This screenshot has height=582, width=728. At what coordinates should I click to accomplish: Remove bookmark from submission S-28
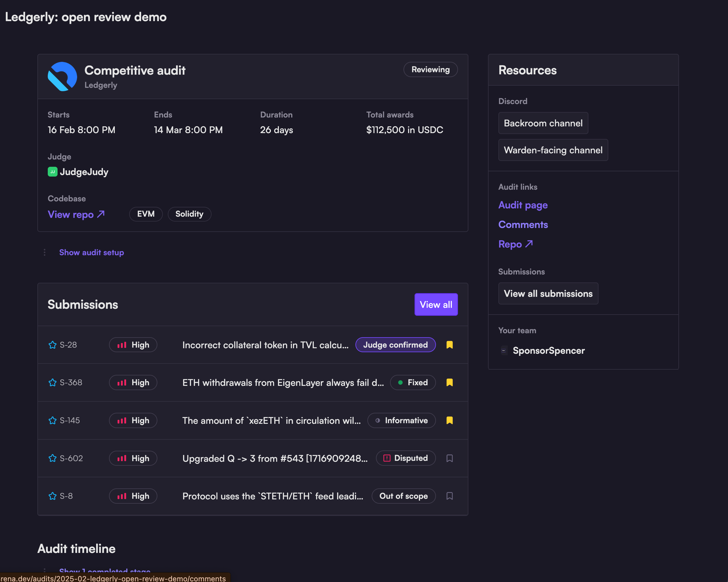[449, 345]
